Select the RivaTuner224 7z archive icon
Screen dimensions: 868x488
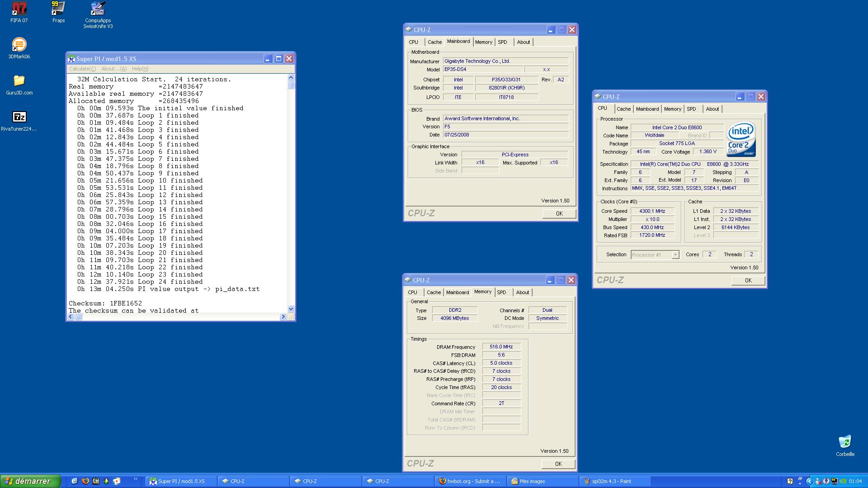pos(19,121)
